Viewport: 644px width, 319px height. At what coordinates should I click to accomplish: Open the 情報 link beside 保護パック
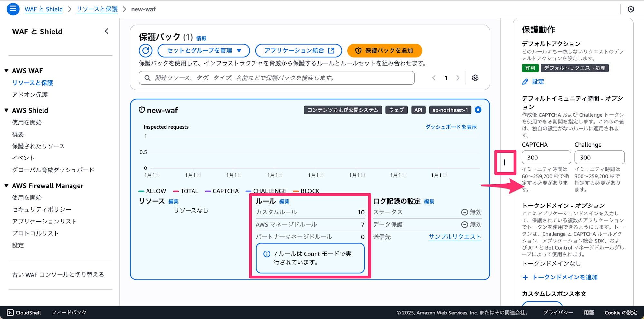point(201,38)
